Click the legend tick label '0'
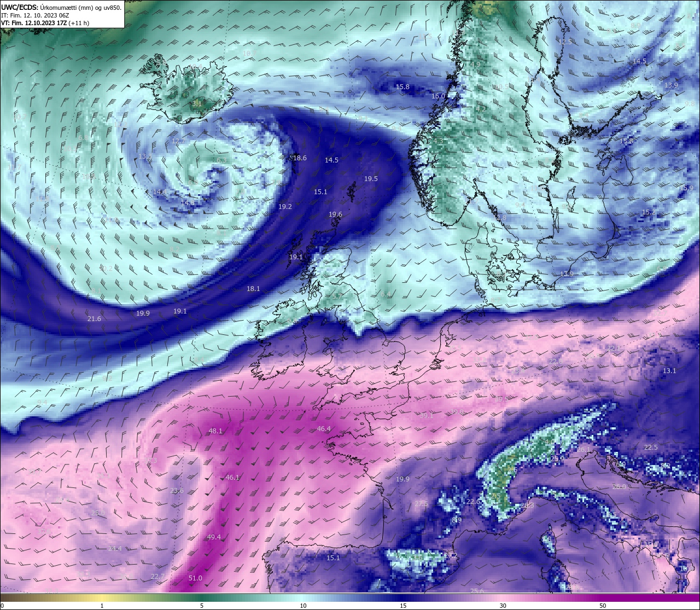The width and height of the screenshot is (700, 610). (2, 606)
